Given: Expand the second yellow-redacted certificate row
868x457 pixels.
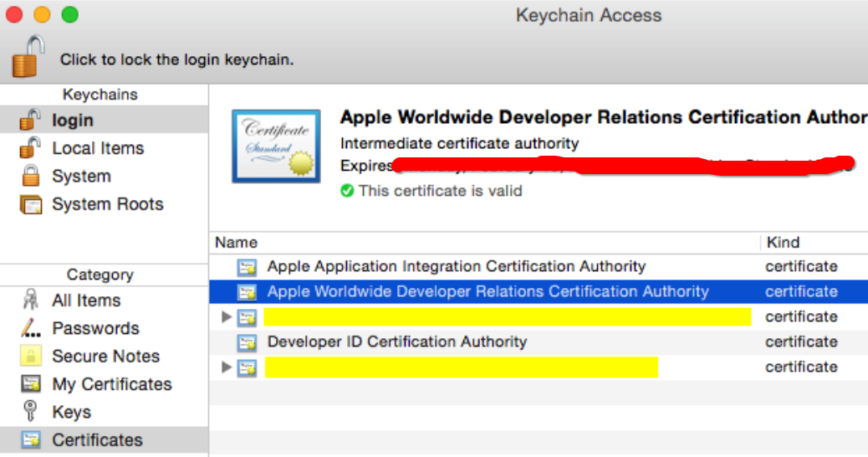Looking at the screenshot, I should pos(226,367).
